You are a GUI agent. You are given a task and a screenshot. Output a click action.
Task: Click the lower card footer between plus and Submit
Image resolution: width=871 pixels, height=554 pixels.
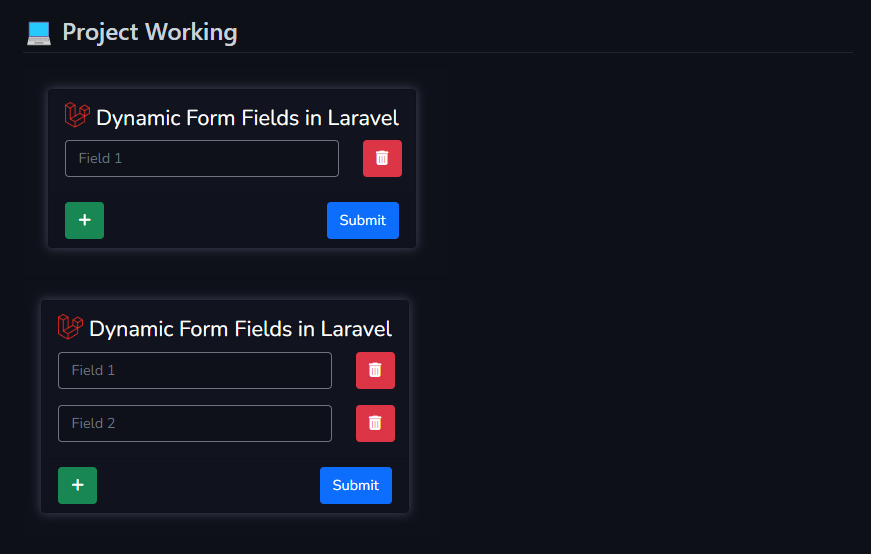(208, 485)
